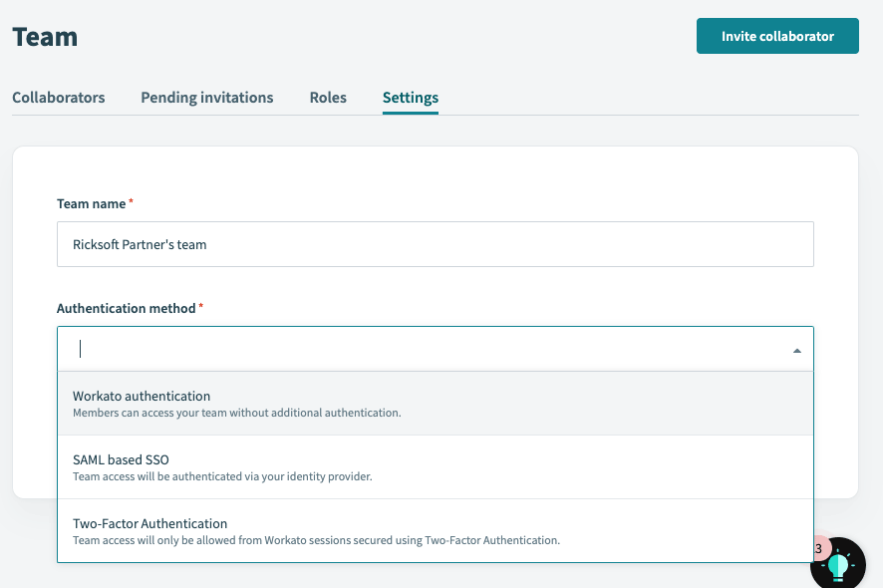883x588 pixels.
Task: Click the pink notification badge showing 3
Action: 820,548
